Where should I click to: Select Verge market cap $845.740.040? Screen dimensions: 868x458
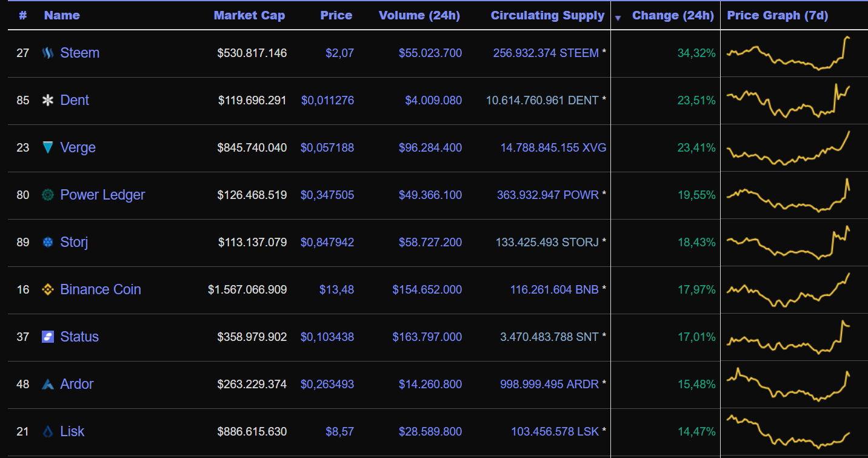(252, 148)
